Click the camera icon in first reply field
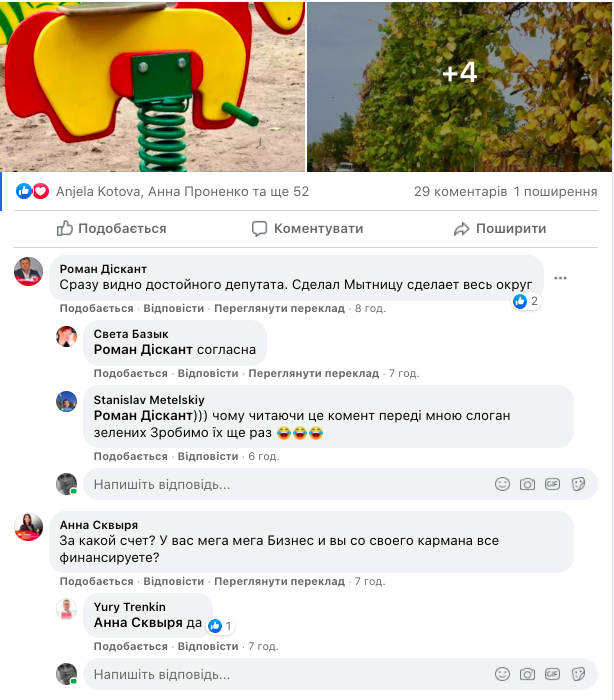 528,484
